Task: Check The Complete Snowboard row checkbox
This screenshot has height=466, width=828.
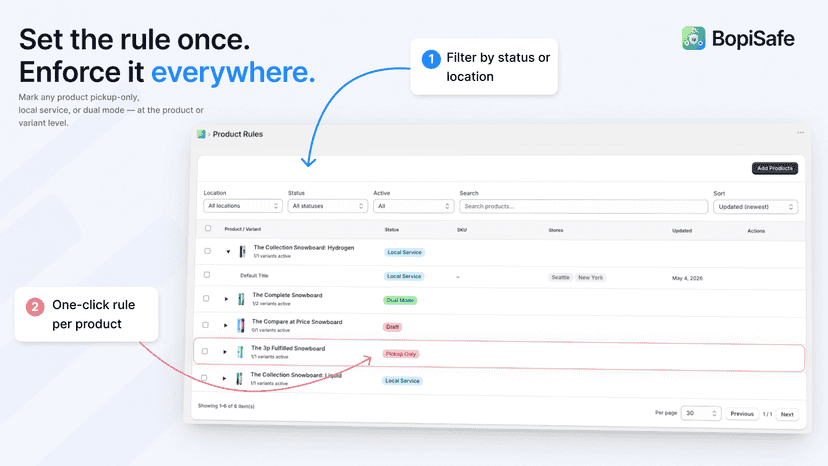Action: click(206, 299)
